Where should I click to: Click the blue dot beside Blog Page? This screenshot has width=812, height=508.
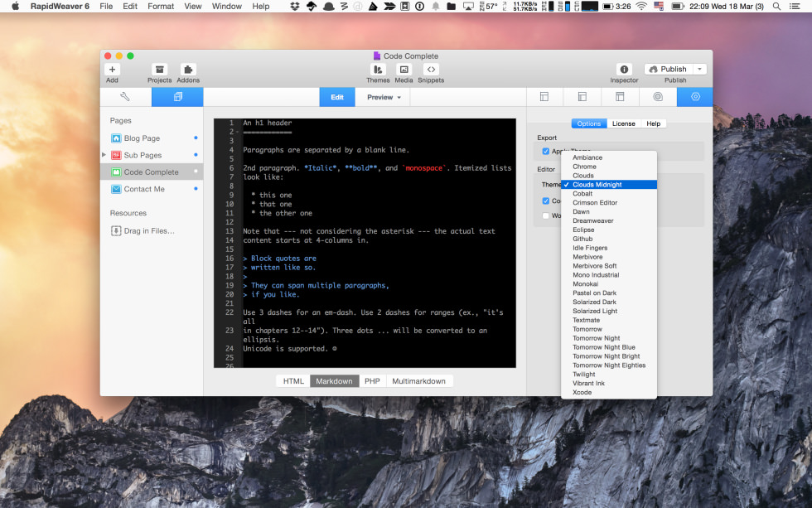click(196, 138)
